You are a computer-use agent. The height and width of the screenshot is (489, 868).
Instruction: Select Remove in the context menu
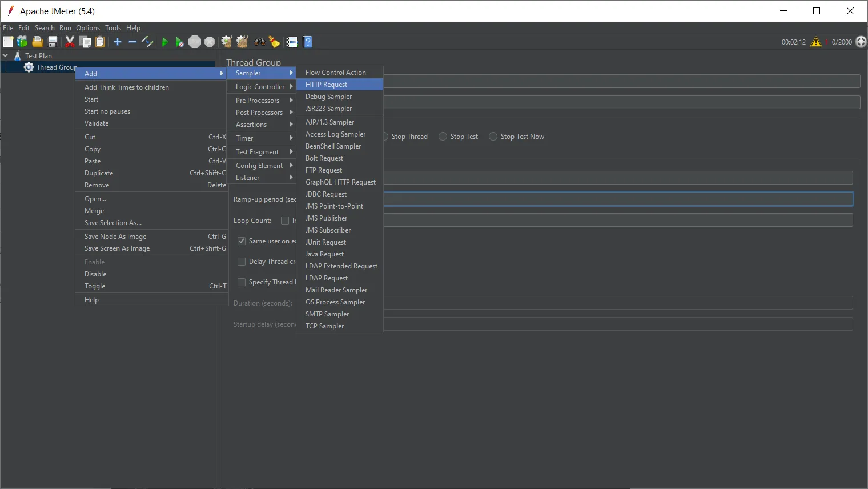(152, 185)
